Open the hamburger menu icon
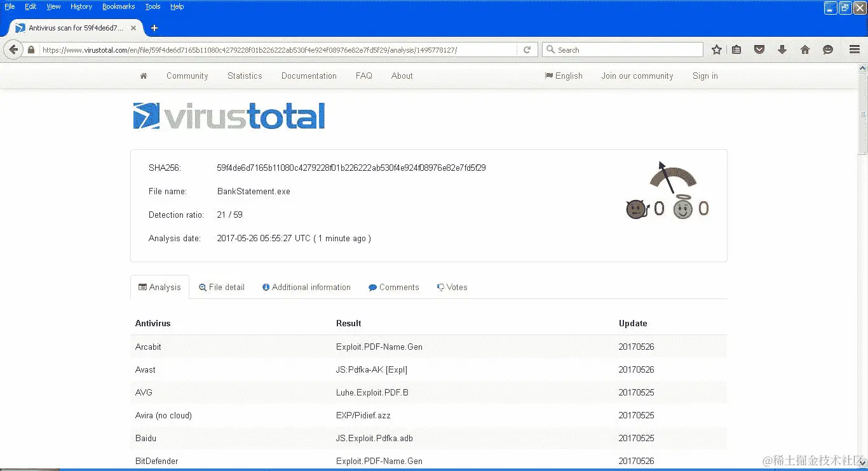The image size is (868, 471). coord(855,50)
